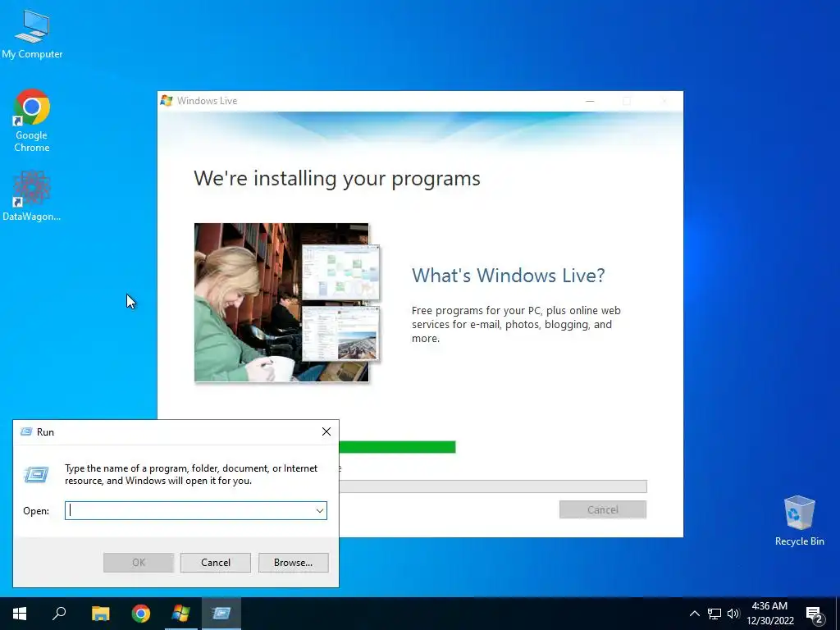840x630 pixels.
Task: Switch to Windows Live installer taskbar icon
Action: [181, 614]
